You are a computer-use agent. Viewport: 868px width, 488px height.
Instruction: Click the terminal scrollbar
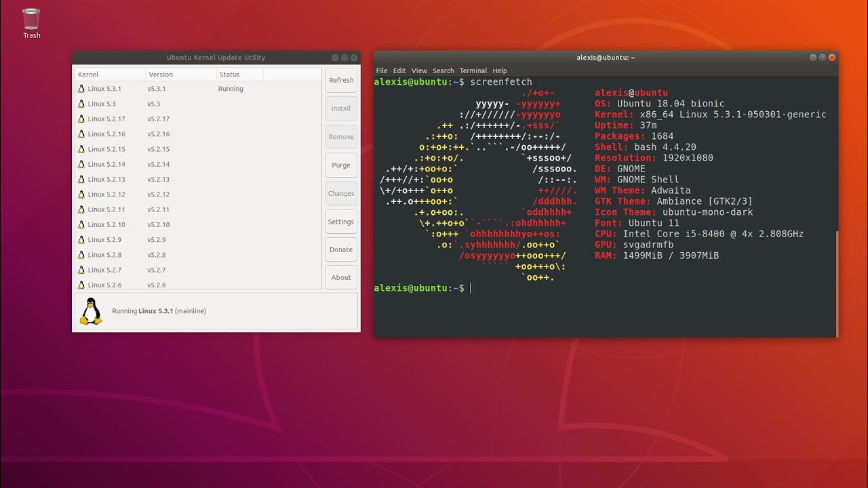[x=837, y=283]
